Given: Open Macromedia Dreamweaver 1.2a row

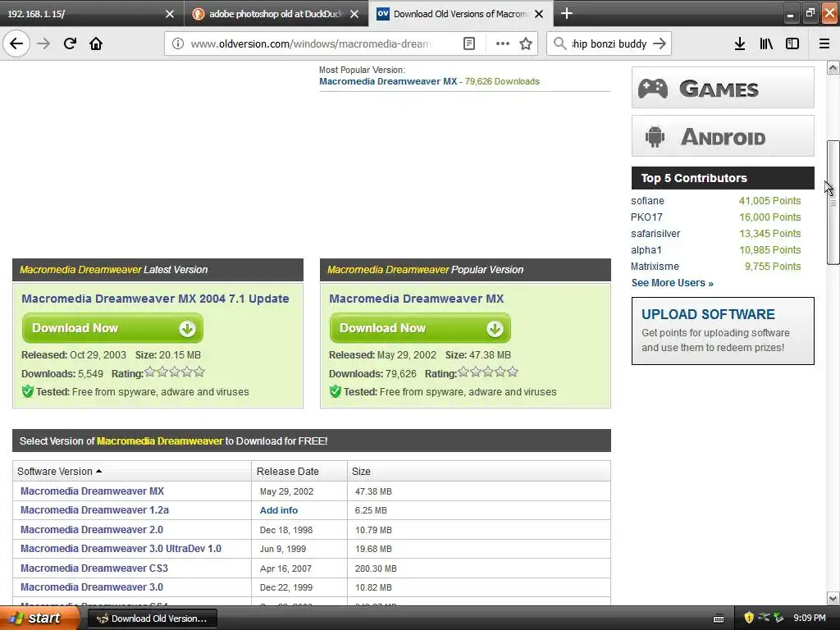Looking at the screenshot, I should pos(94,510).
